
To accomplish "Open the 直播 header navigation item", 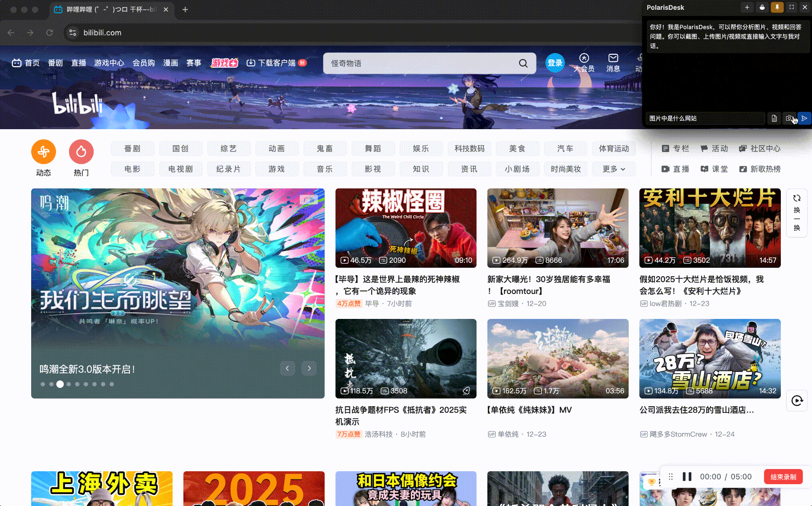I will pos(79,63).
